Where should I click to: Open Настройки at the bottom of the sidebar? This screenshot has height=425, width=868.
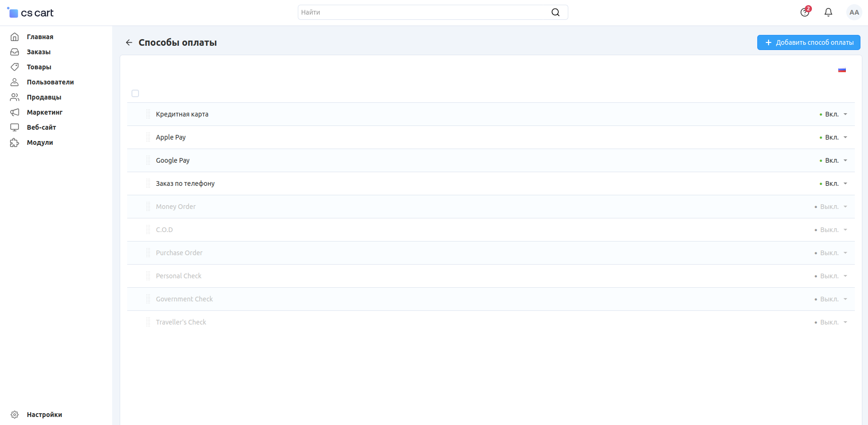point(44,415)
